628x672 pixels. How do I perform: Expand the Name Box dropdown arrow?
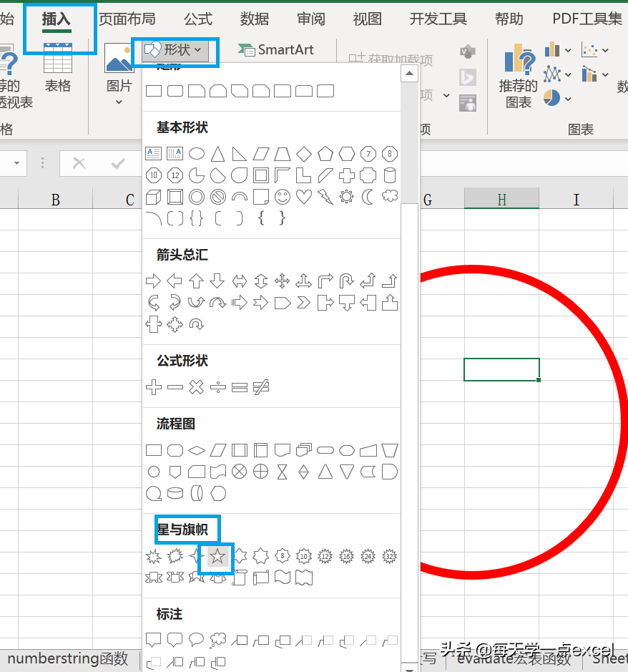pos(16,163)
